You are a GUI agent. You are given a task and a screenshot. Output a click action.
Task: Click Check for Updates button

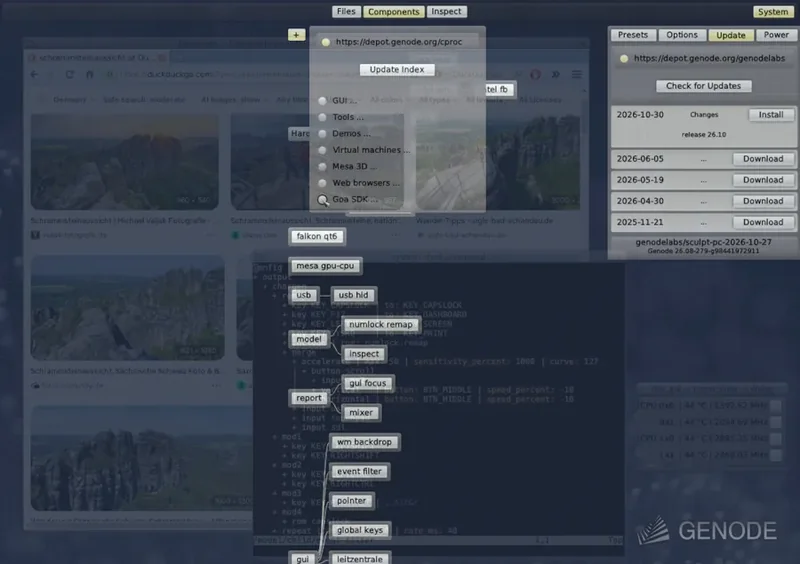click(x=703, y=86)
